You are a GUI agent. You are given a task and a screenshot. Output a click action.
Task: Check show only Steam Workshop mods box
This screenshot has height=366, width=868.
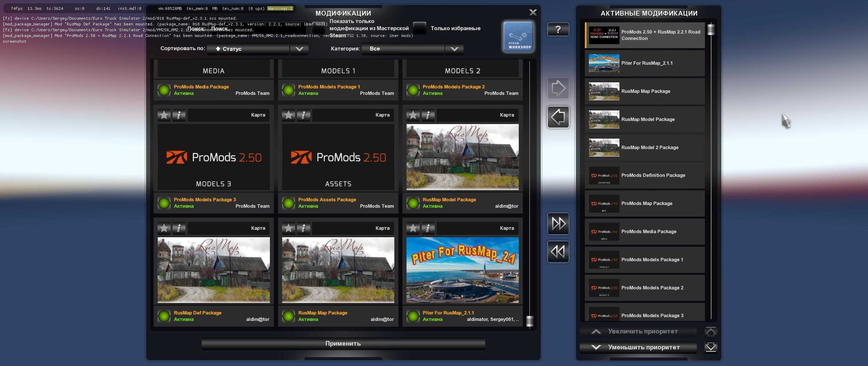click(318, 28)
